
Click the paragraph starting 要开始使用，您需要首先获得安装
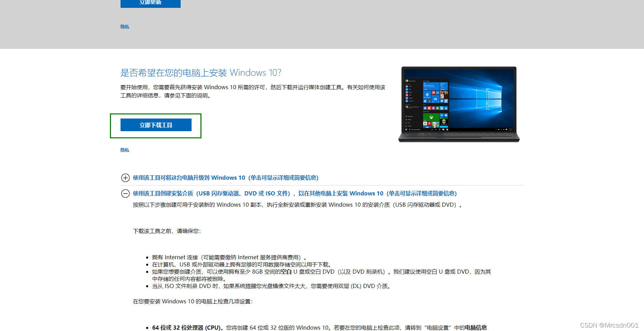pyautogui.click(x=253, y=92)
